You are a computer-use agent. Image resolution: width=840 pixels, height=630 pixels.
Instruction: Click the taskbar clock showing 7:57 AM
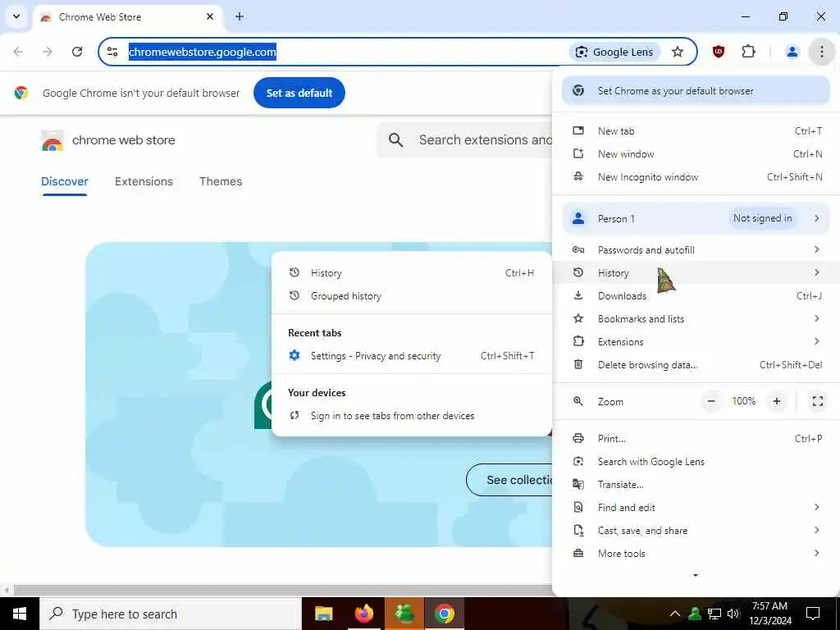tap(770, 614)
